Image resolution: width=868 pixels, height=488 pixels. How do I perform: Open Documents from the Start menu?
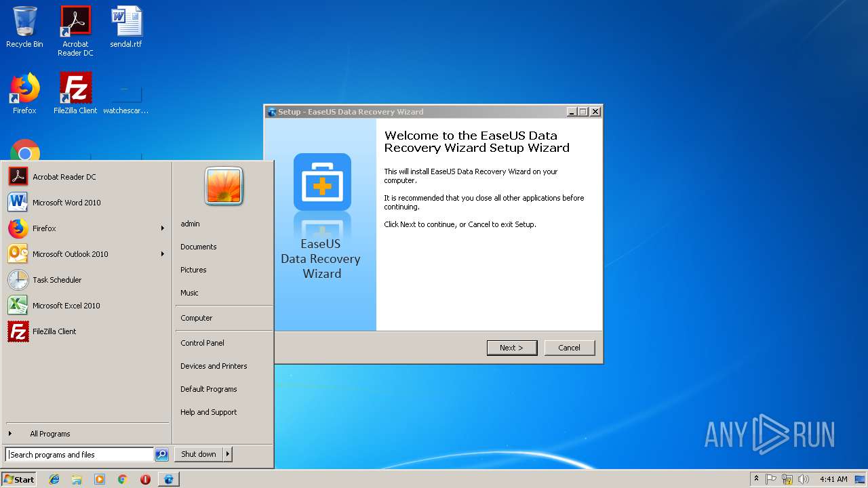point(199,247)
